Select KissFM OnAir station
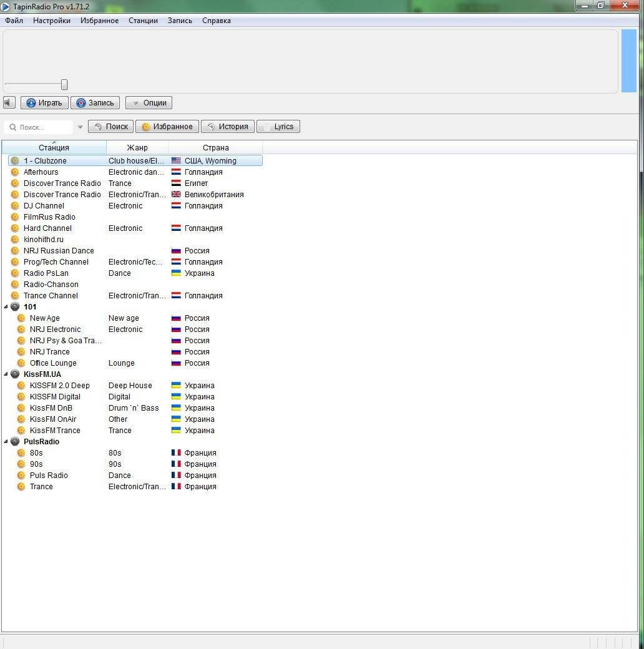Viewport: 644px width, 649px height. 53,419
